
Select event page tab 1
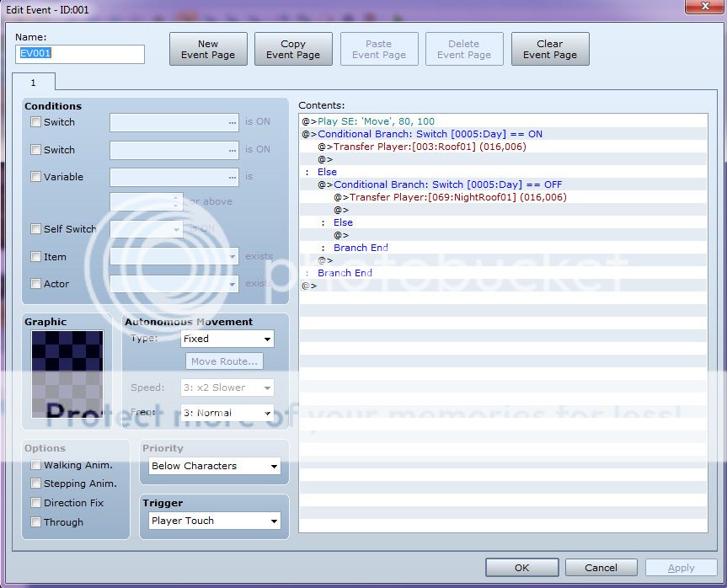[x=34, y=82]
